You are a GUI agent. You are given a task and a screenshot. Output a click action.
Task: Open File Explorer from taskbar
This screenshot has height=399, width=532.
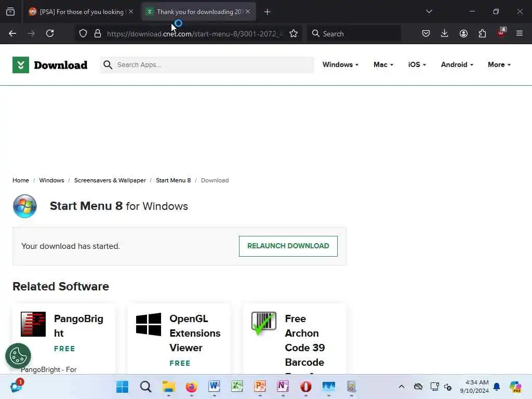[169, 387]
